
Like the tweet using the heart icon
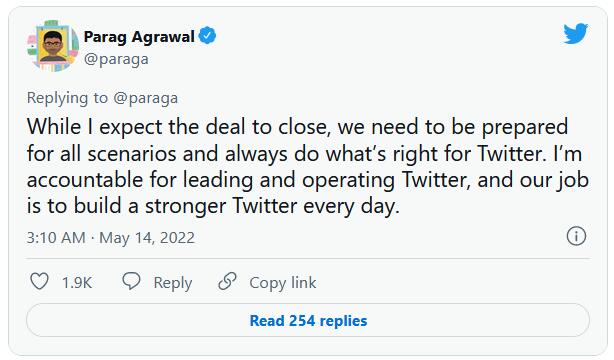tap(40, 282)
